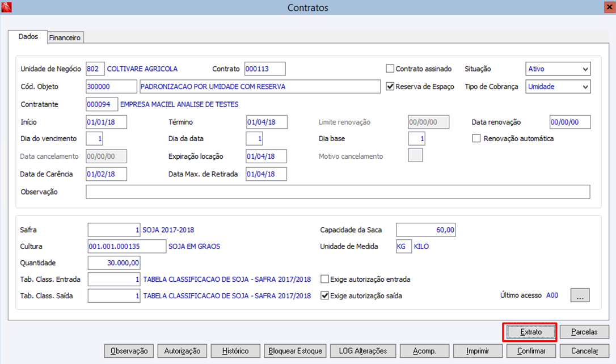
Task: Open the Parcelas button
Action: point(584,332)
